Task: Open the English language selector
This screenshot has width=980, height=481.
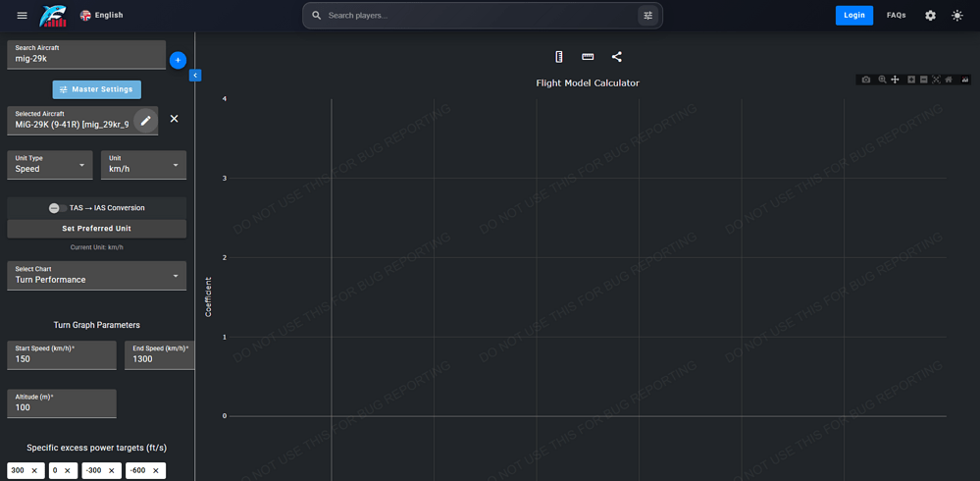Action: click(102, 15)
